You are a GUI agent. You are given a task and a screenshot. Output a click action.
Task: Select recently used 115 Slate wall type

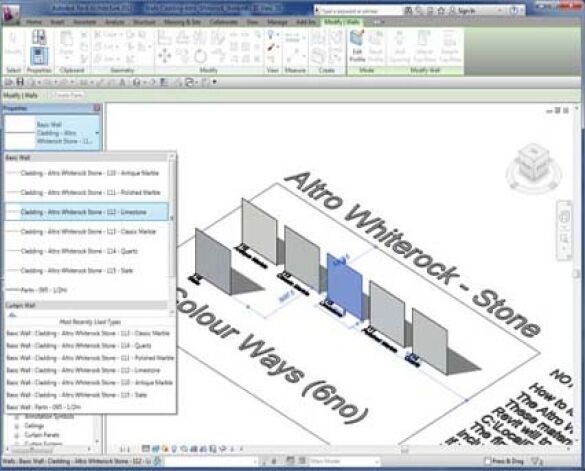click(77, 395)
